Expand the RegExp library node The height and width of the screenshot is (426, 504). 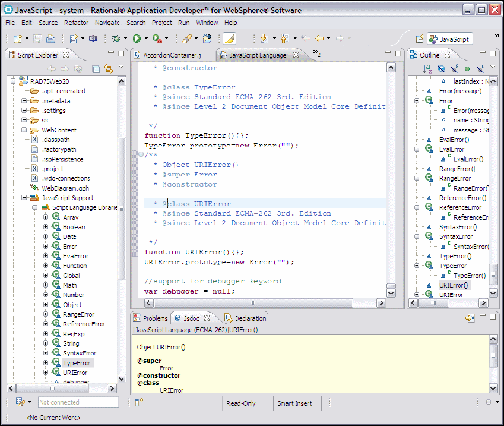tap(46, 334)
